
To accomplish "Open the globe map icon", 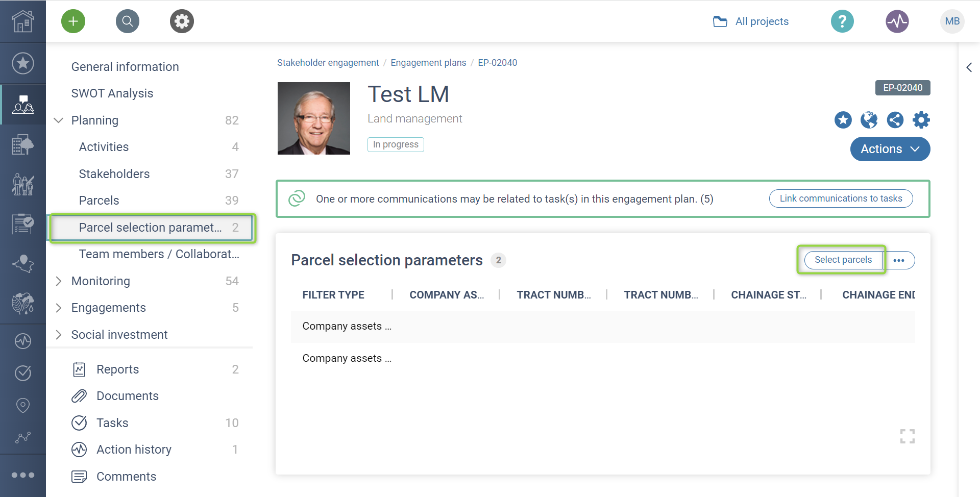I will pyautogui.click(x=869, y=120).
